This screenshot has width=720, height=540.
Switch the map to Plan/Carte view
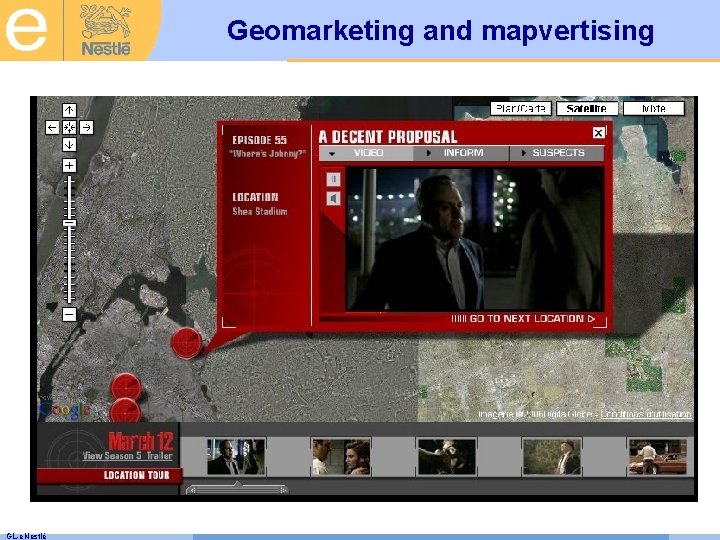click(x=521, y=109)
